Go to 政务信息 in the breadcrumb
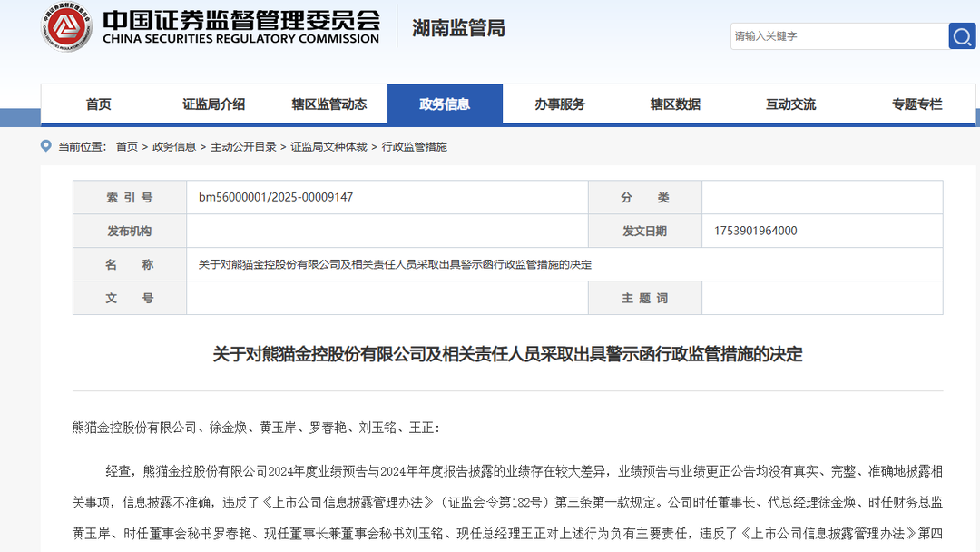 pyautogui.click(x=174, y=147)
